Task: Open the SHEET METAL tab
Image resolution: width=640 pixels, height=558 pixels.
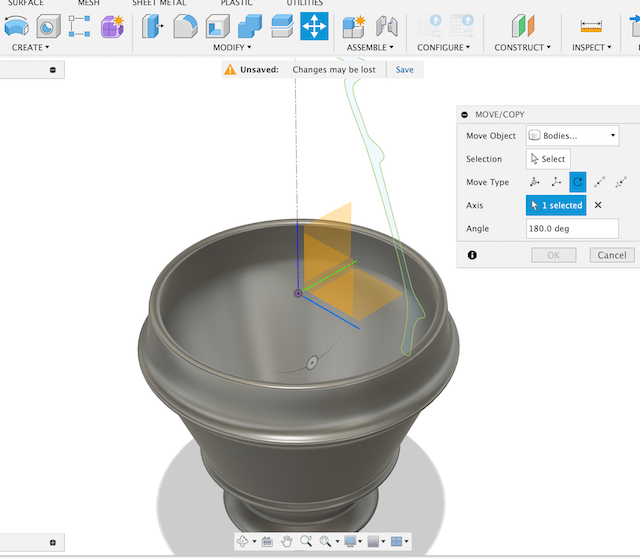Action: click(158, 3)
